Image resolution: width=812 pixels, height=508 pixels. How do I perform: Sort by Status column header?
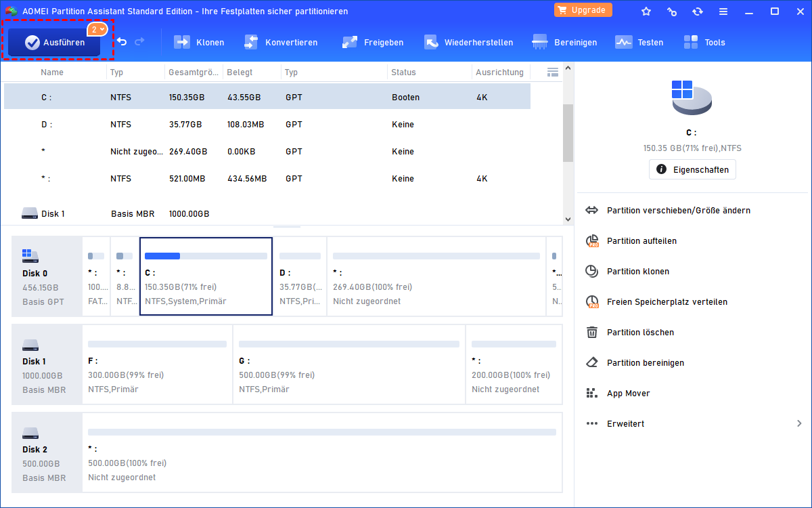(x=403, y=72)
